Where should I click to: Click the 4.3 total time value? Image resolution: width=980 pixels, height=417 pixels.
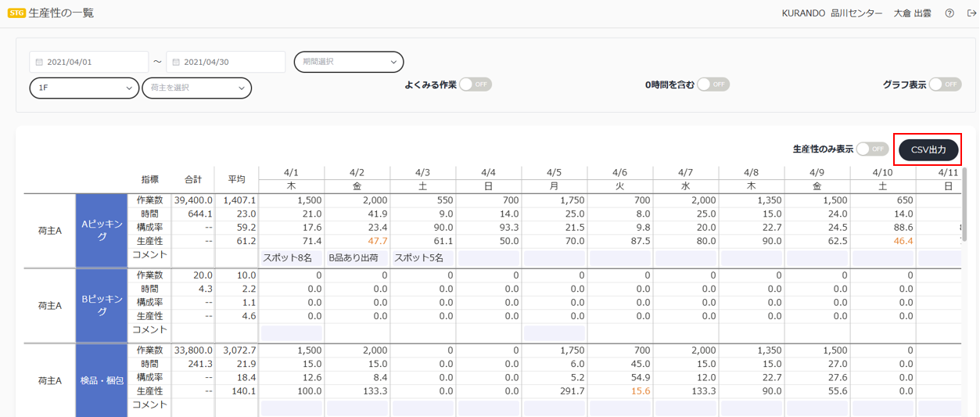click(x=205, y=289)
